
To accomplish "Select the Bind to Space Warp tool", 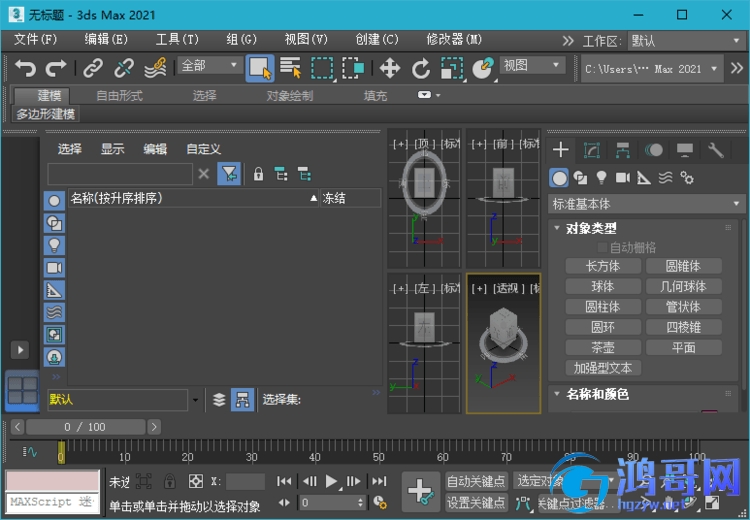I will click(155, 68).
